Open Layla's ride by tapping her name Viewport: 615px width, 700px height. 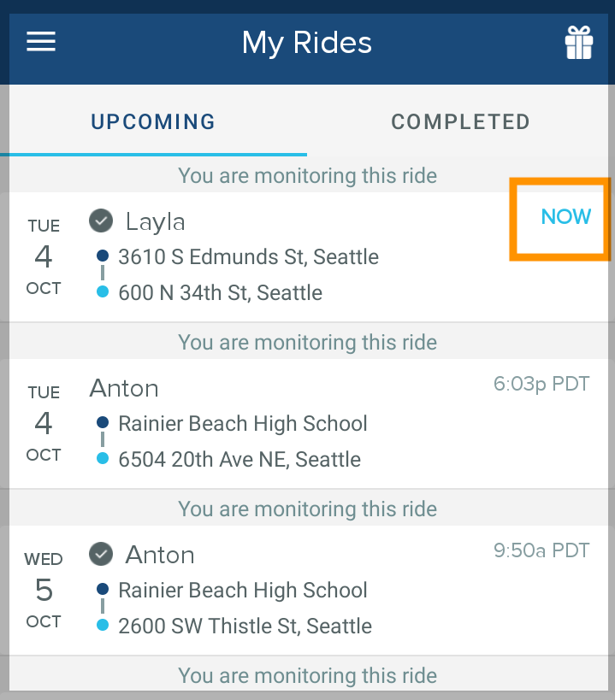(155, 221)
